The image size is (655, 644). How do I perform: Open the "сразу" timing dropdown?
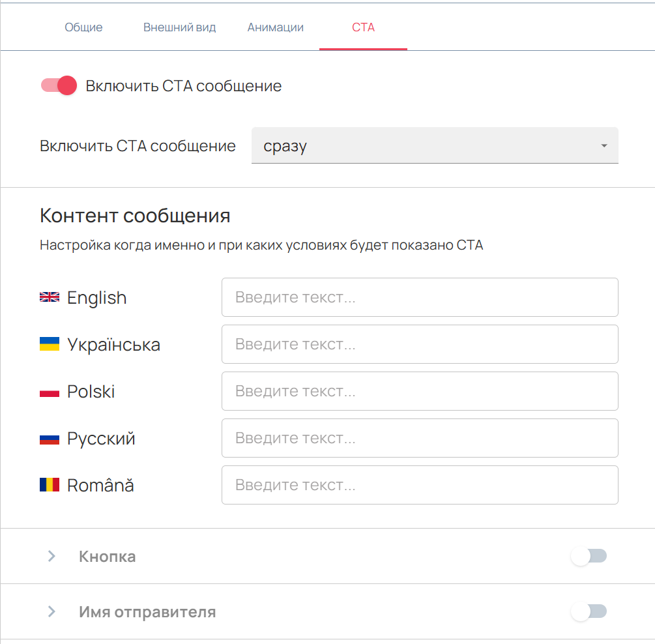[435, 145]
